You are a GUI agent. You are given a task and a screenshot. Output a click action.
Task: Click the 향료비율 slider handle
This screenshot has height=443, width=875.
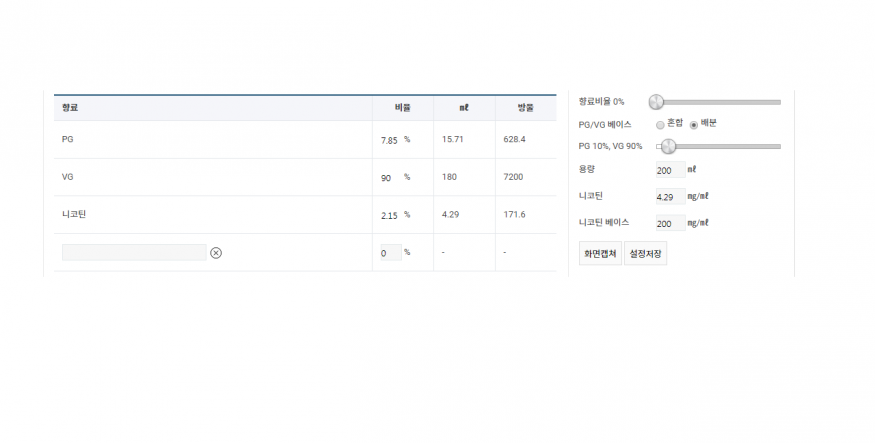point(656,101)
